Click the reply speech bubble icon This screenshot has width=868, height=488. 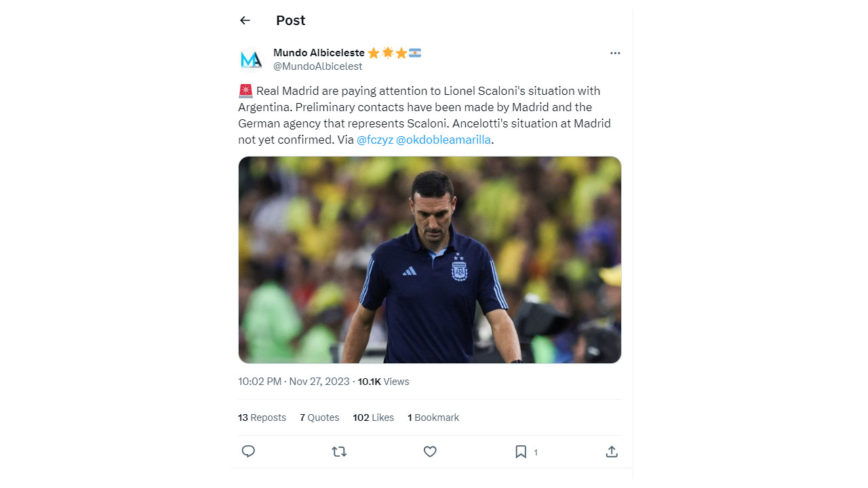click(x=248, y=451)
